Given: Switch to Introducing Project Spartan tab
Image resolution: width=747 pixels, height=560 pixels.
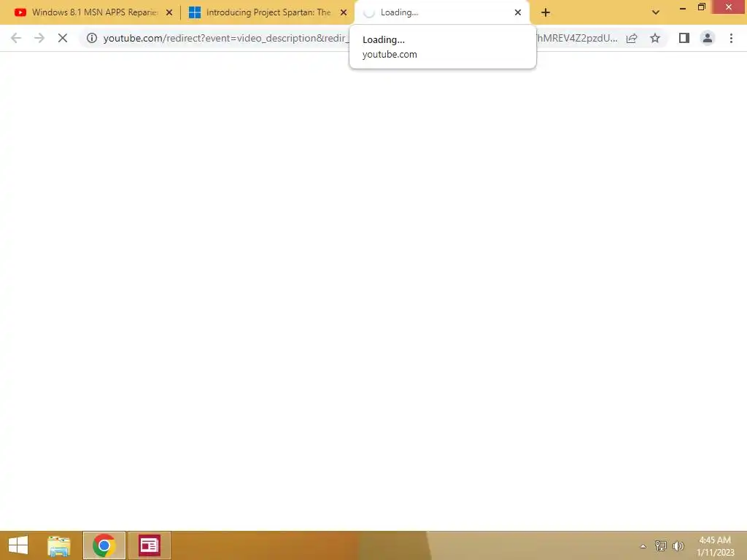Looking at the screenshot, I should tap(267, 12).
